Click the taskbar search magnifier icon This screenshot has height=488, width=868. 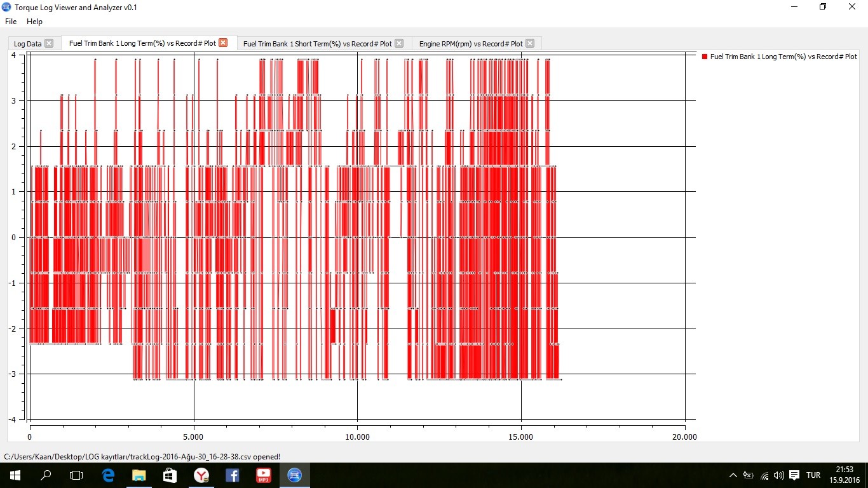(x=46, y=475)
